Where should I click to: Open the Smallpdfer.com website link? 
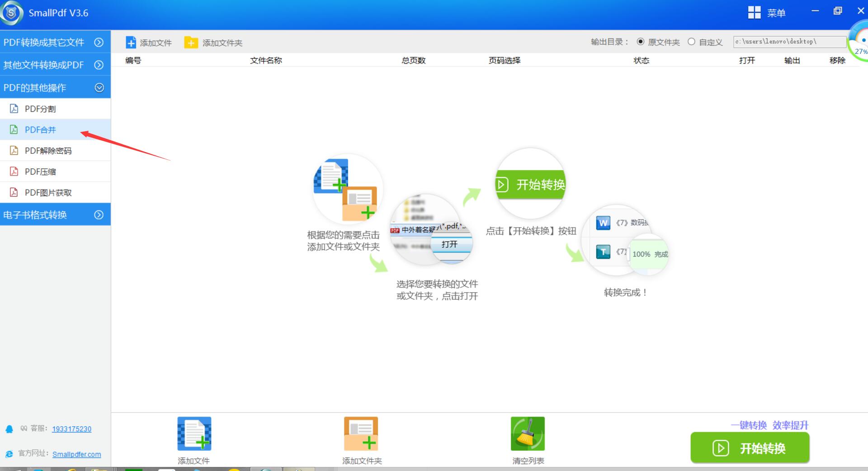coord(76,454)
